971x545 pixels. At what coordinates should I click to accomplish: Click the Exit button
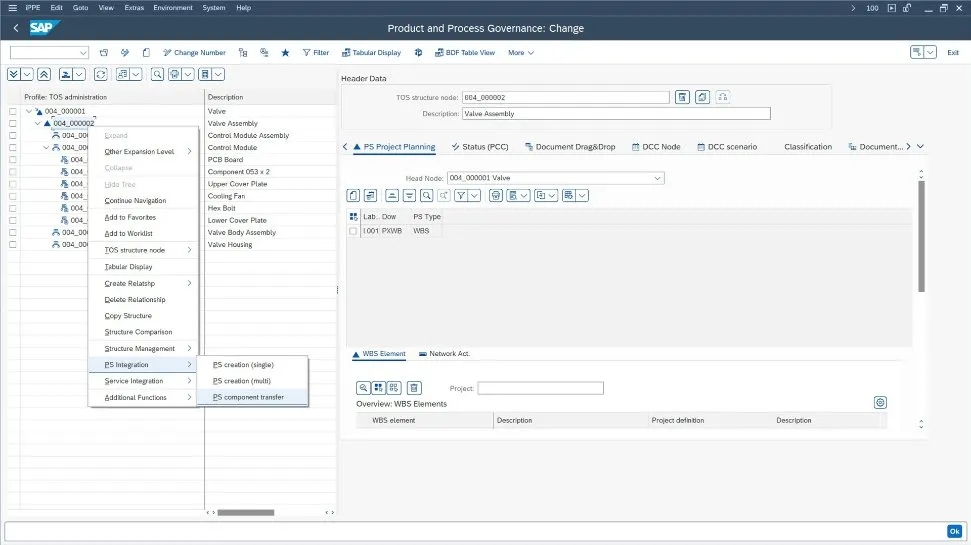(952, 52)
